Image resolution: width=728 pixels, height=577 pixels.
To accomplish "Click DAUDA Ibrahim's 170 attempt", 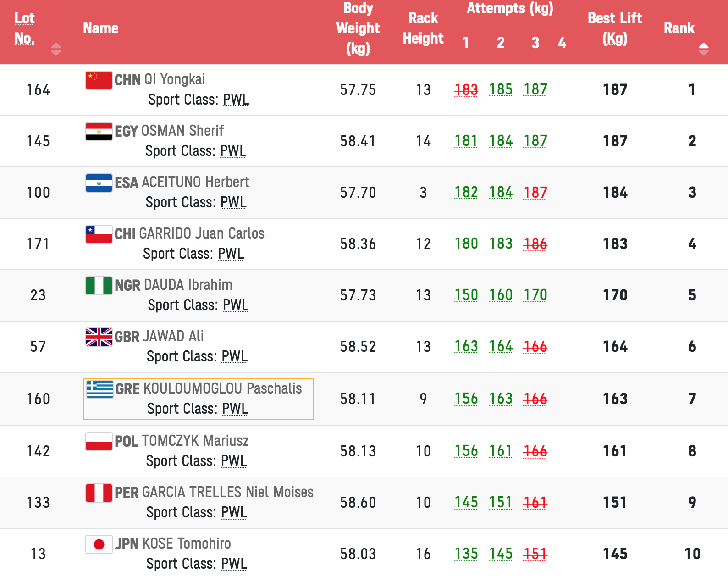I will 535,295.
